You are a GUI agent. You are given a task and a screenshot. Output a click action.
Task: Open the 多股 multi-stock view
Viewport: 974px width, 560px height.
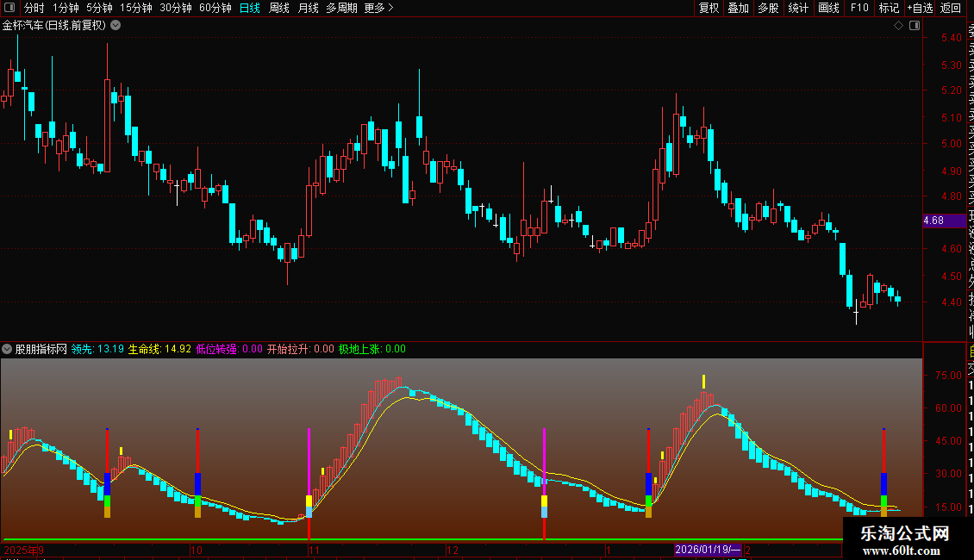click(x=768, y=8)
